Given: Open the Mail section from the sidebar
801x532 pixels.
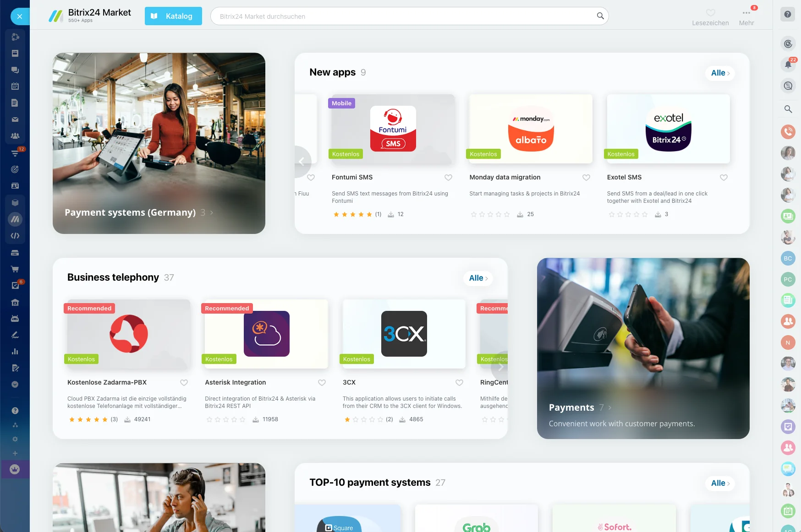Looking at the screenshot, I should pos(15,119).
